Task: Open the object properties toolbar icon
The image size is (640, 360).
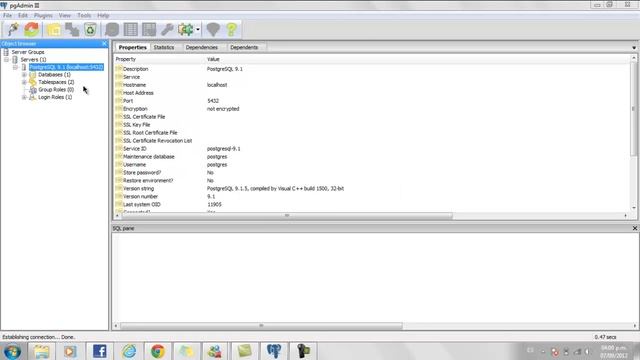Action: click(x=53, y=29)
